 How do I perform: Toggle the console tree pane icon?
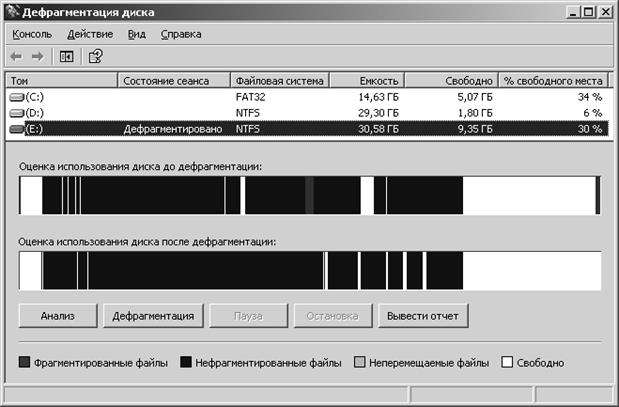pyautogui.click(x=66, y=56)
